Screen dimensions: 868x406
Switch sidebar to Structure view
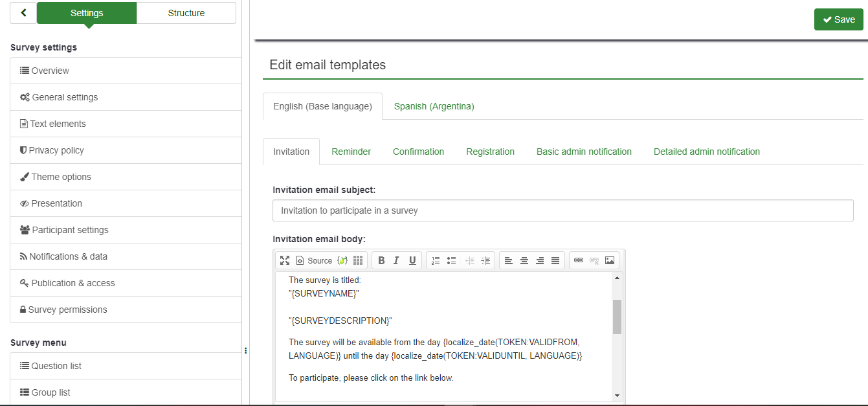coord(186,13)
